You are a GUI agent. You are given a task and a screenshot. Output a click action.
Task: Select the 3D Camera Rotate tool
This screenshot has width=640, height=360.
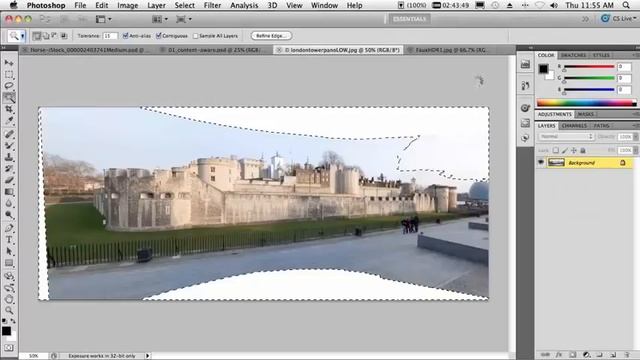[x=9, y=288]
